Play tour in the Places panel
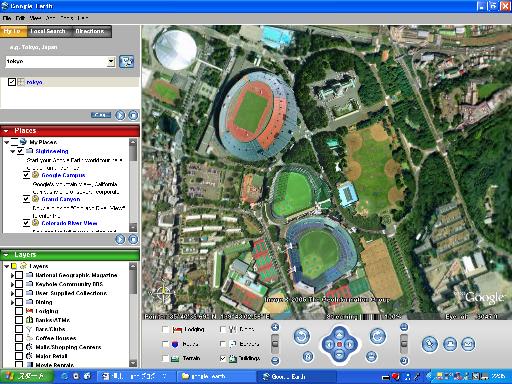 [x=120, y=239]
